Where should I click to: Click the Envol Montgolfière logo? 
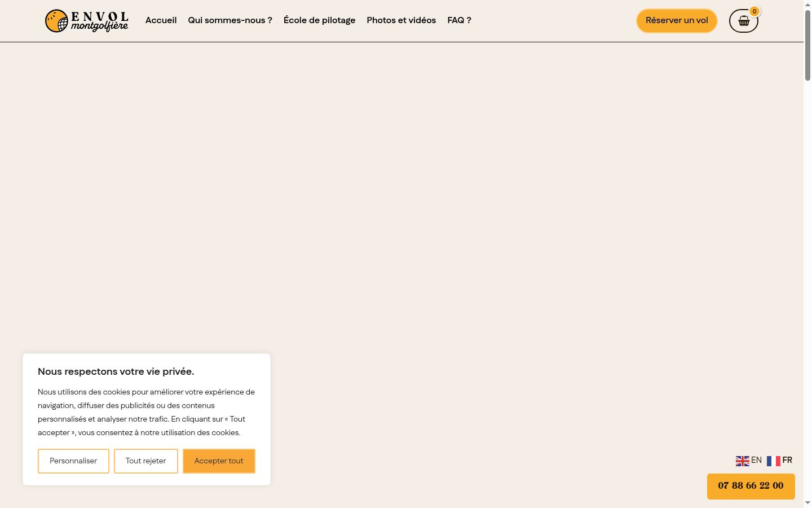pos(87,21)
